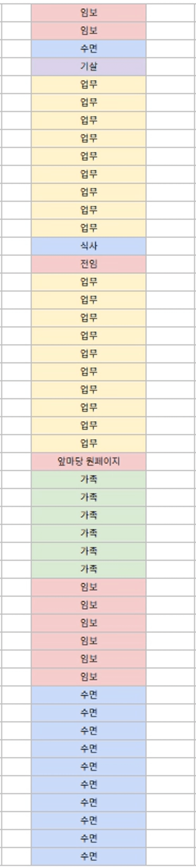
Task: Click empty cell left of 기상
Action: pyautogui.click(x=16, y=67)
